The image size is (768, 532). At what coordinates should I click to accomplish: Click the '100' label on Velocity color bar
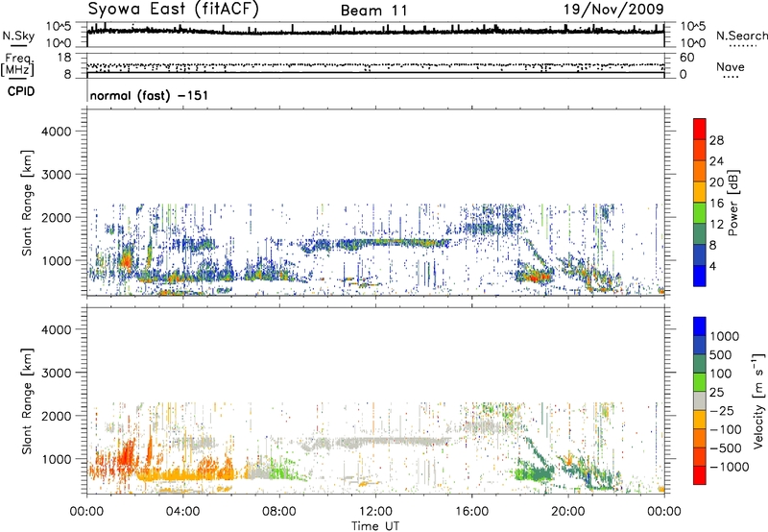pyautogui.click(x=721, y=374)
